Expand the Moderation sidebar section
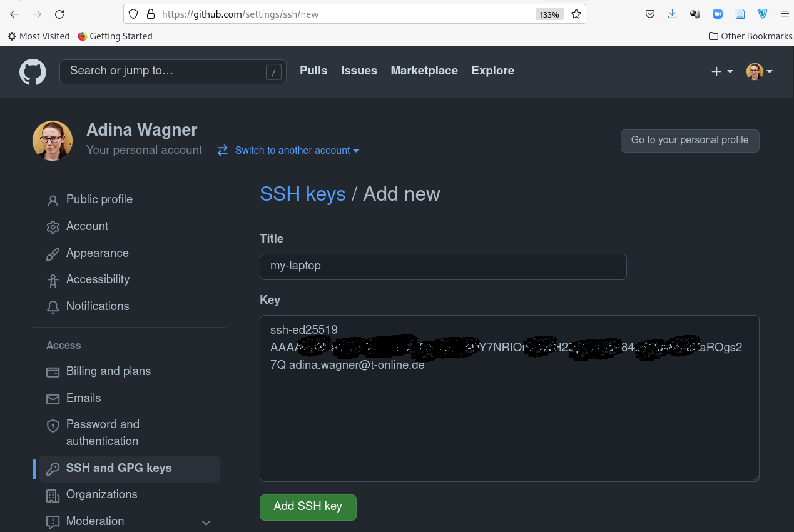 click(206, 523)
